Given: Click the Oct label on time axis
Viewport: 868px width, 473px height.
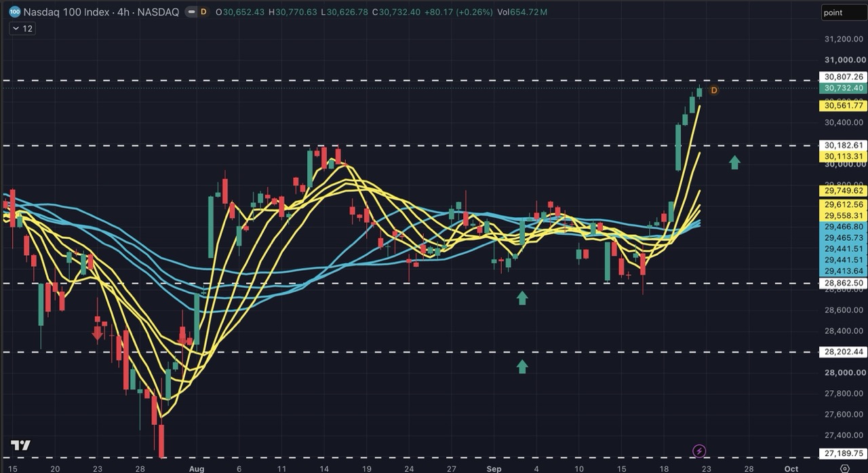Looking at the screenshot, I should coord(791,468).
